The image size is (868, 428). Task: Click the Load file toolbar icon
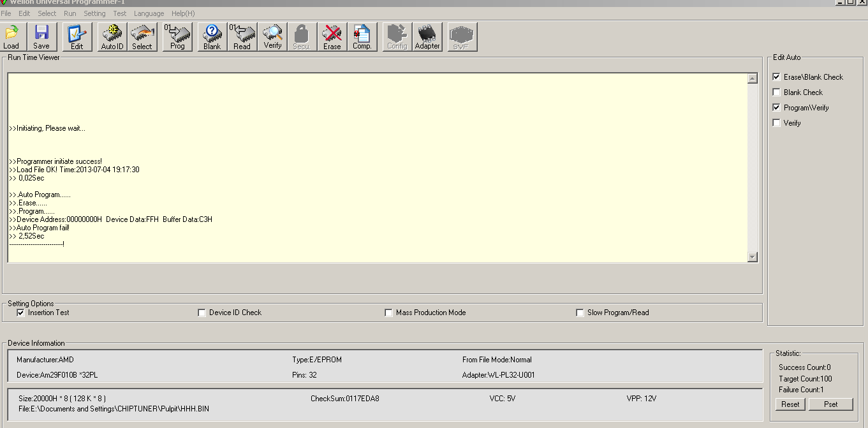click(11, 37)
